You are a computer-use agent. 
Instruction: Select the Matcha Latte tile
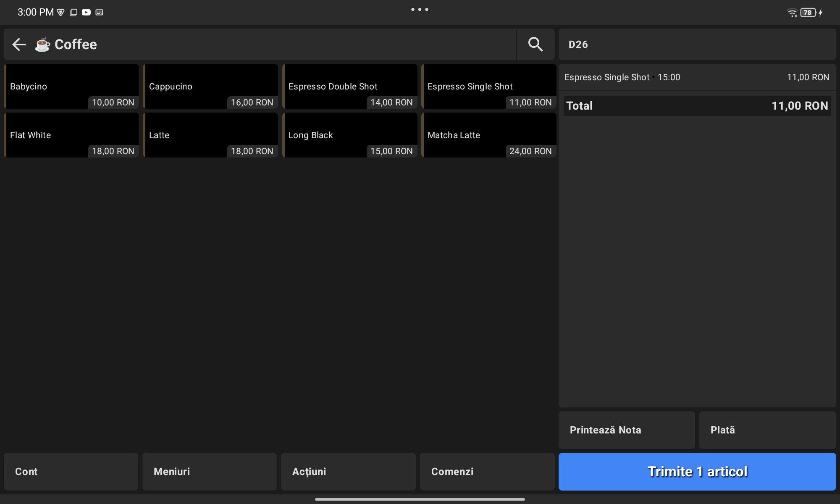(489, 135)
